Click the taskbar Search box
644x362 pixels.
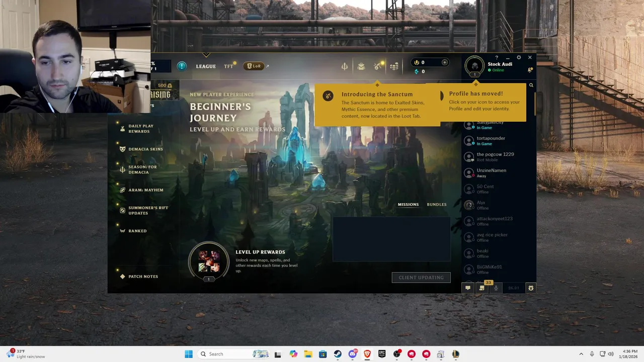point(234,354)
